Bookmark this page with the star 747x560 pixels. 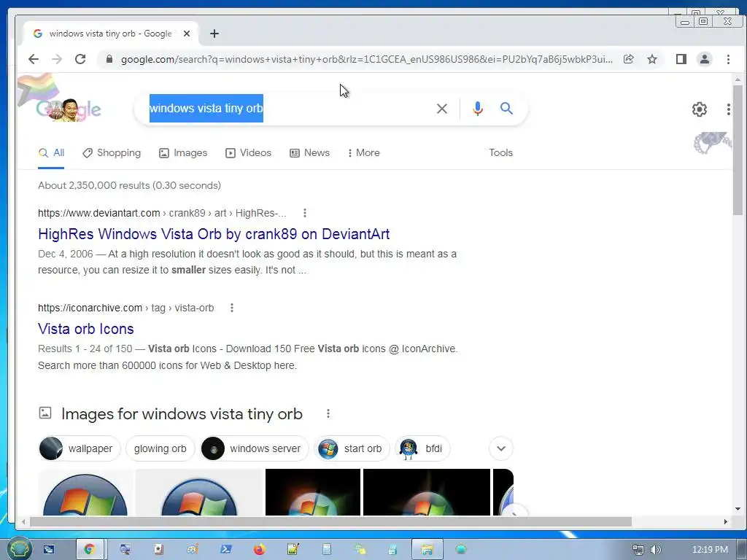652,59
